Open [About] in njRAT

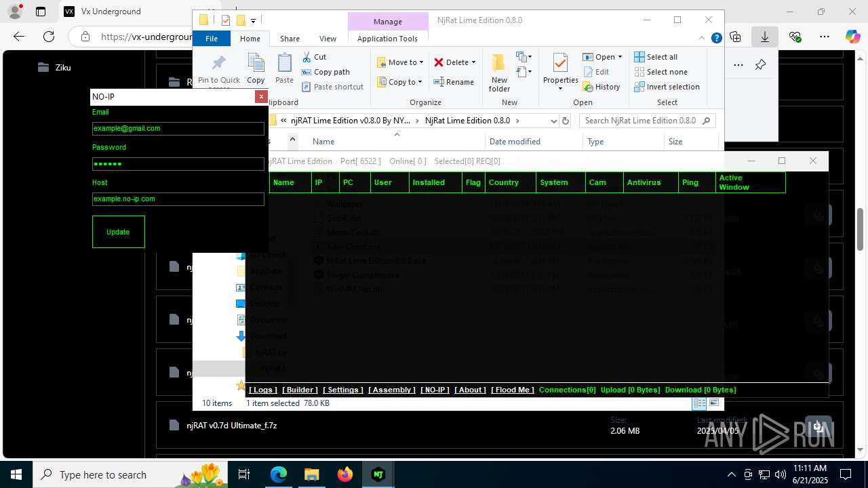[470, 390]
